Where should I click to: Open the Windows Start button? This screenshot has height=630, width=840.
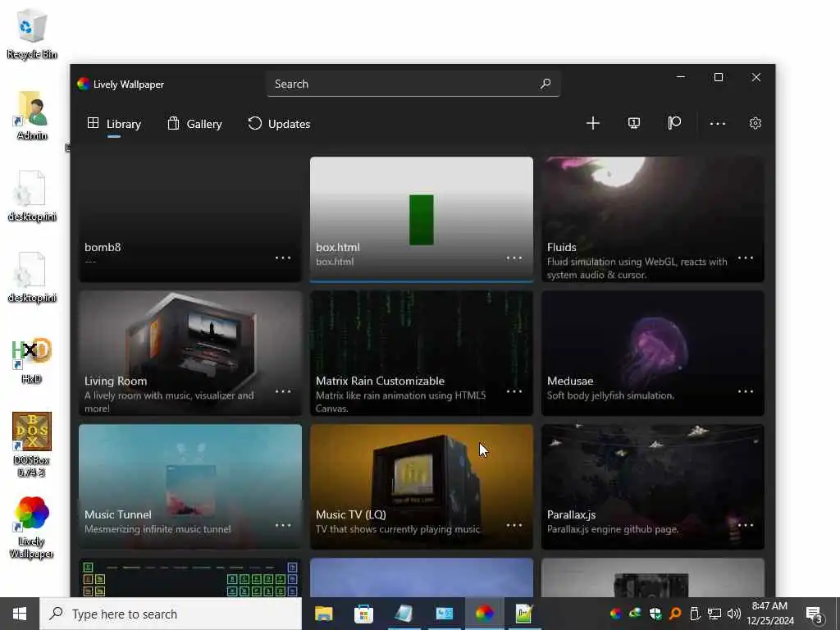pyautogui.click(x=20, y=614)
